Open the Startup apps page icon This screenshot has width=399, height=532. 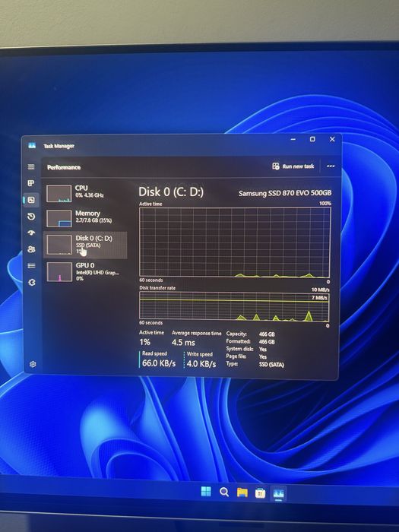click(31, 233)
